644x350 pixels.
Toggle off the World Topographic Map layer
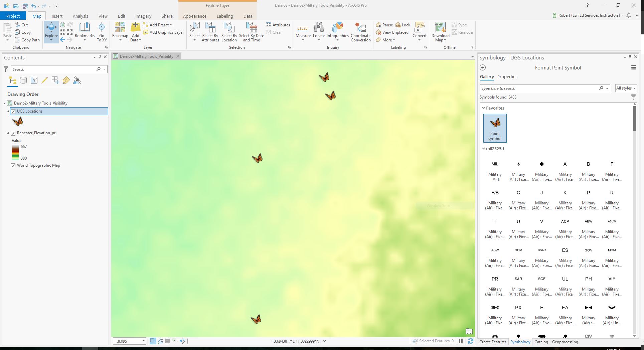(x=13, y=165)
